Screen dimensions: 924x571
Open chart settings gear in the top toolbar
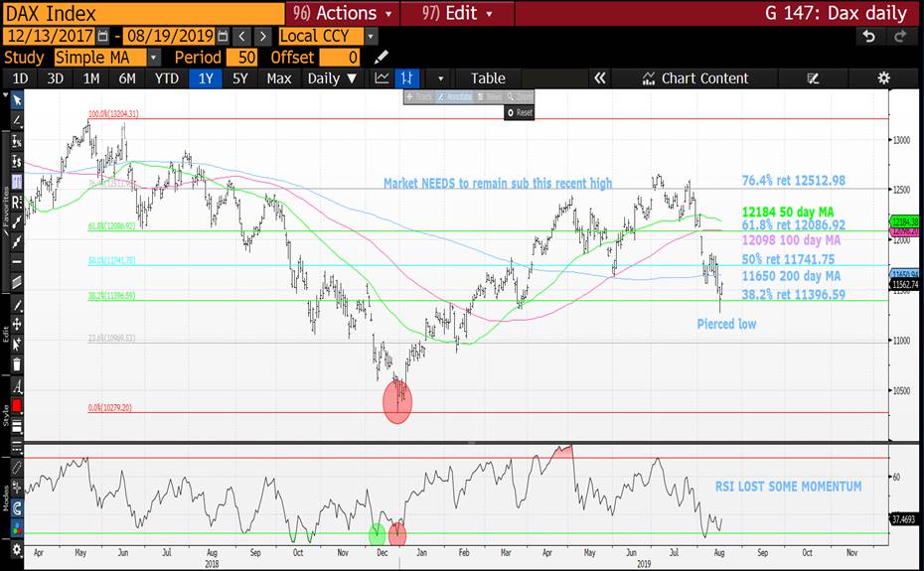pyautogui.click(x=883, y=78)
